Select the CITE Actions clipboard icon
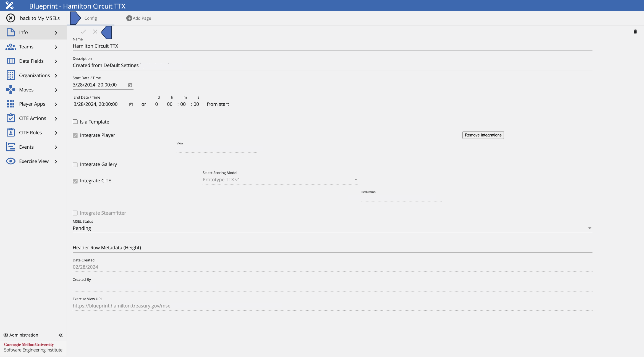The height and width of the screenshot is (357, 644). [11, 118]
